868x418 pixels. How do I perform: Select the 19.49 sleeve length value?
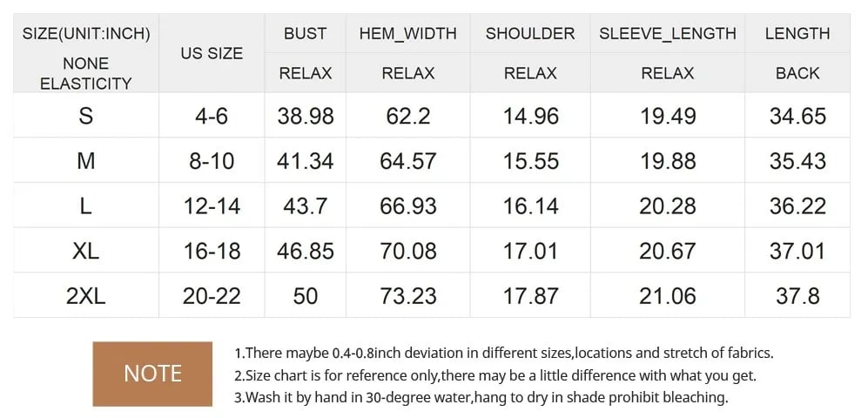(667, 116)
